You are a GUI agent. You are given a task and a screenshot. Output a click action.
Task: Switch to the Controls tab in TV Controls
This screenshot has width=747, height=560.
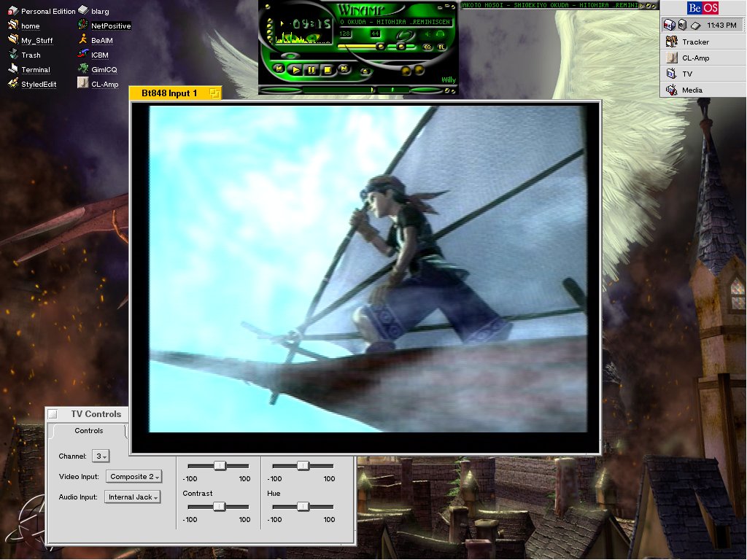pyautogui.click(x=88, y=431)
